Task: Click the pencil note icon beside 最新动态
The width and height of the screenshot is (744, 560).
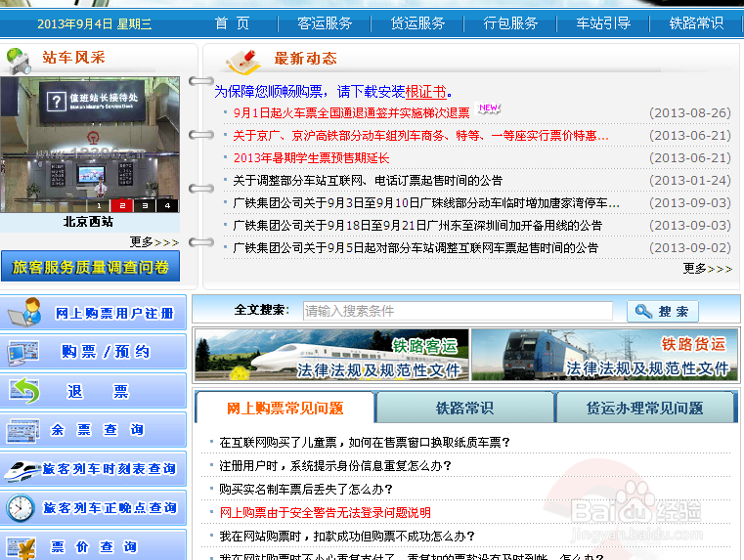Action: click(x=243, y=62)
